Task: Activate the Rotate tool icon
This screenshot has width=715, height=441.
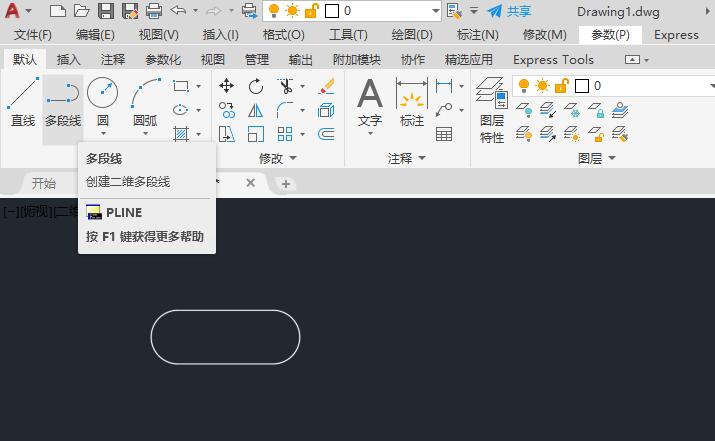Action: click(x=256, y=86)
